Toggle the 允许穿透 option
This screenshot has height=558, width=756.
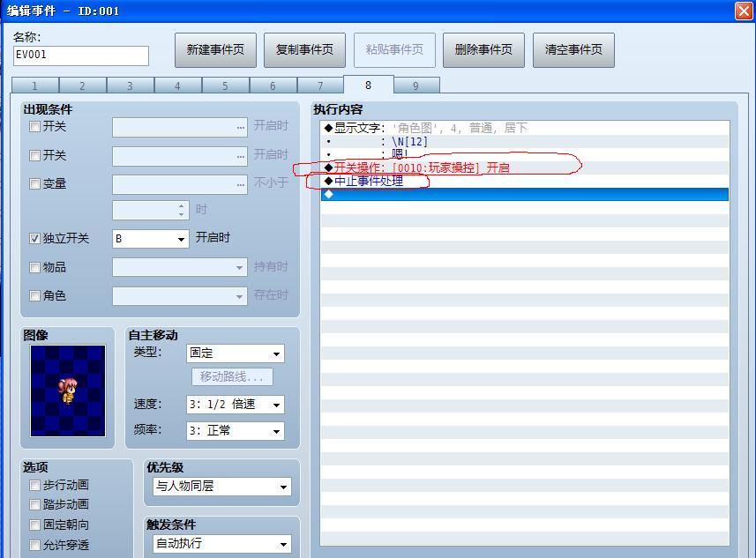[34, 545]
